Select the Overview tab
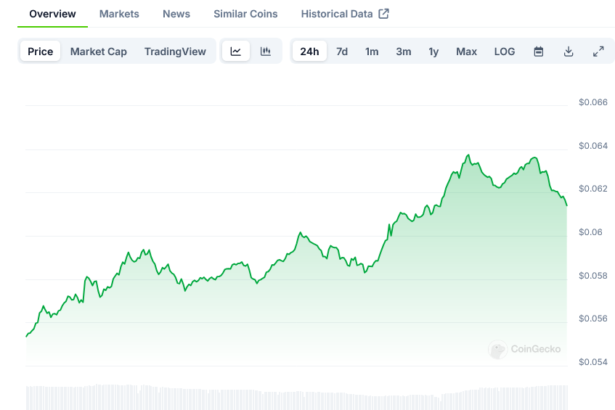 click(x=53, y=14)
